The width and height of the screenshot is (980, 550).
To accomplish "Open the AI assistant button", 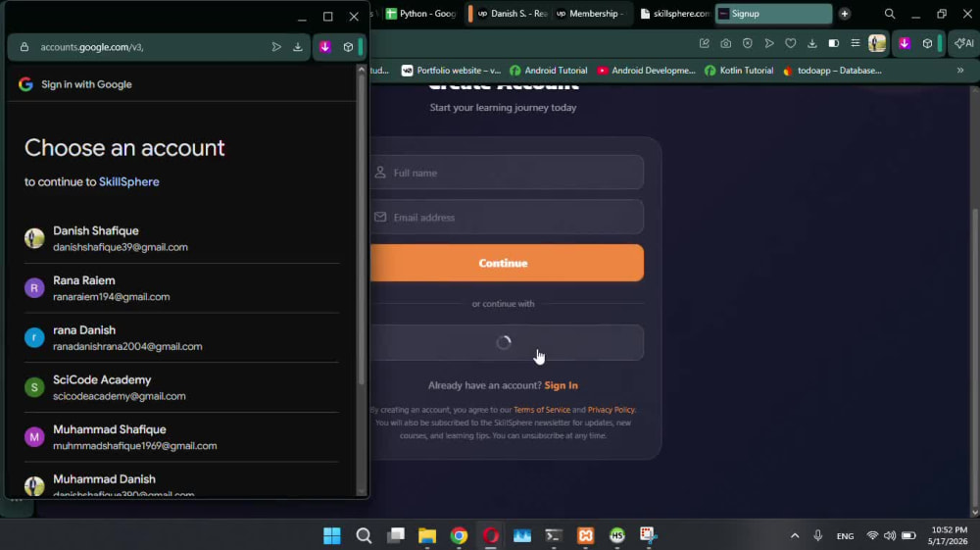I will coord(964,43).
